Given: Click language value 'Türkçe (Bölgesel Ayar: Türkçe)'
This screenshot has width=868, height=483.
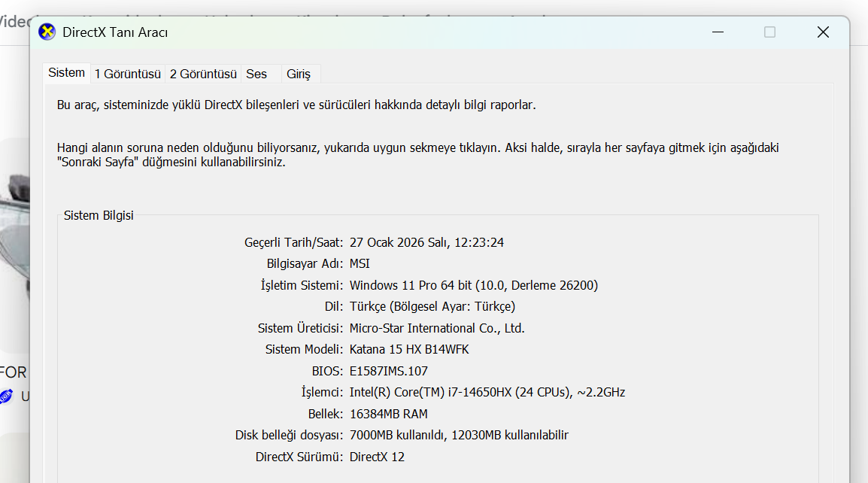Looking at the screenshot, I should coord(432,307).
